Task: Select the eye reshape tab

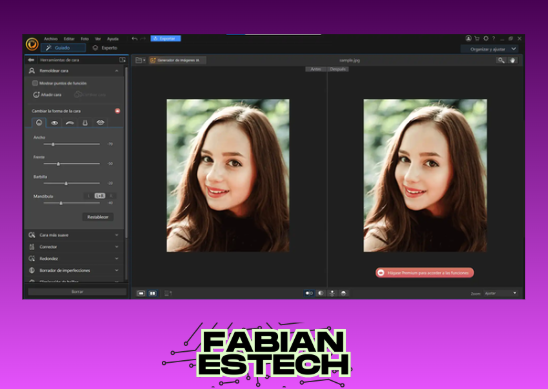Action: coord(54,123)
